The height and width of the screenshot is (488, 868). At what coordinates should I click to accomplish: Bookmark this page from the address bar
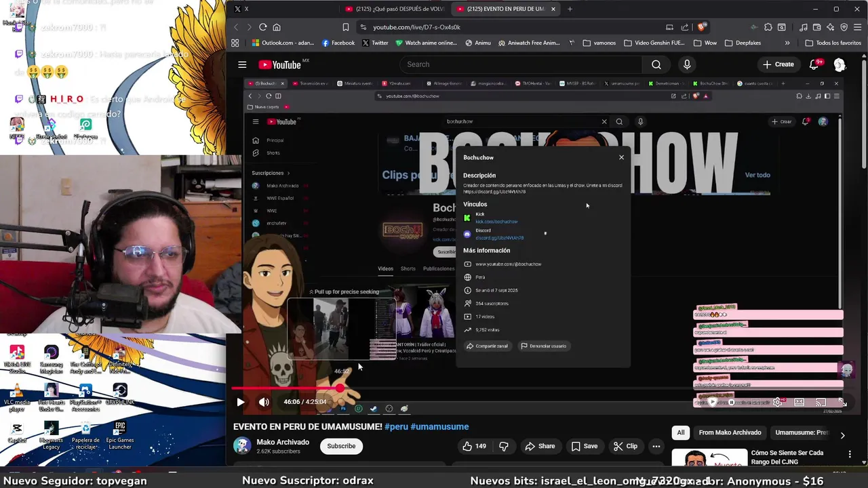[346, 27]
